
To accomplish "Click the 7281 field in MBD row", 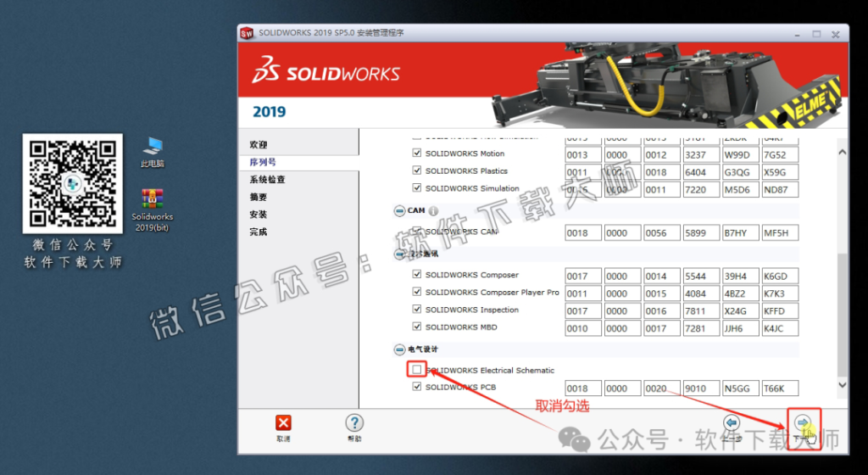I will (701, 328).
